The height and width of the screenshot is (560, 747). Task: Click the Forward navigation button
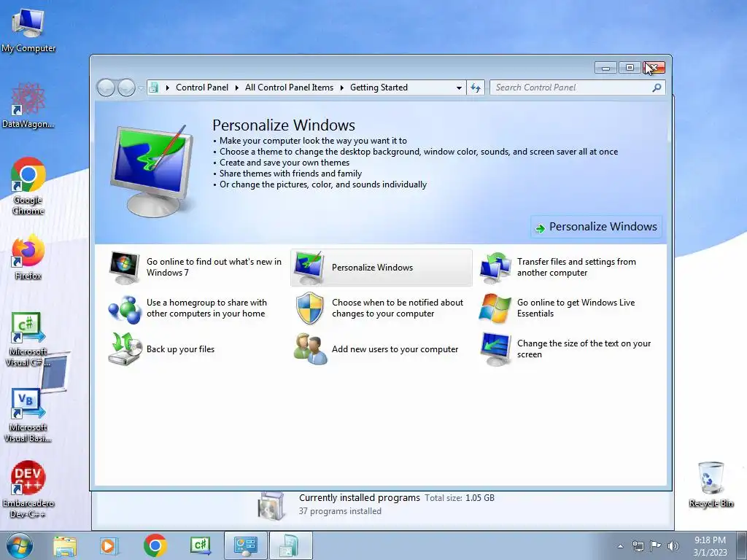click(x=126, y=87)
